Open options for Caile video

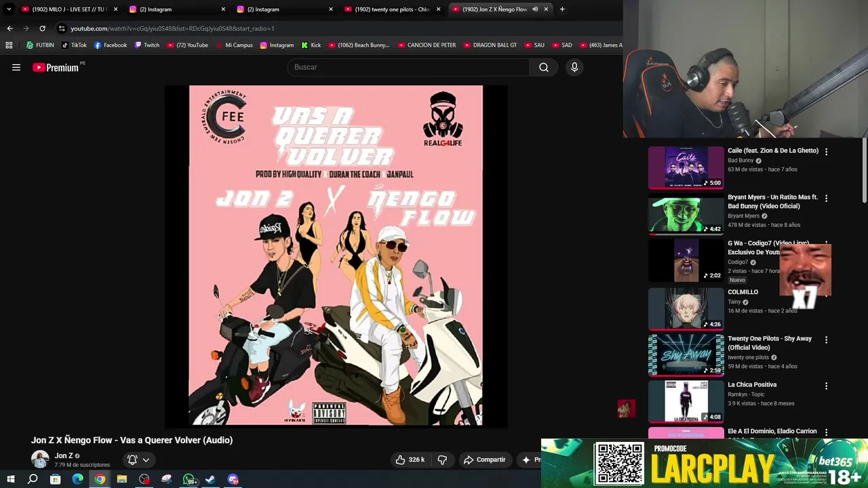(x=826, y=152)
